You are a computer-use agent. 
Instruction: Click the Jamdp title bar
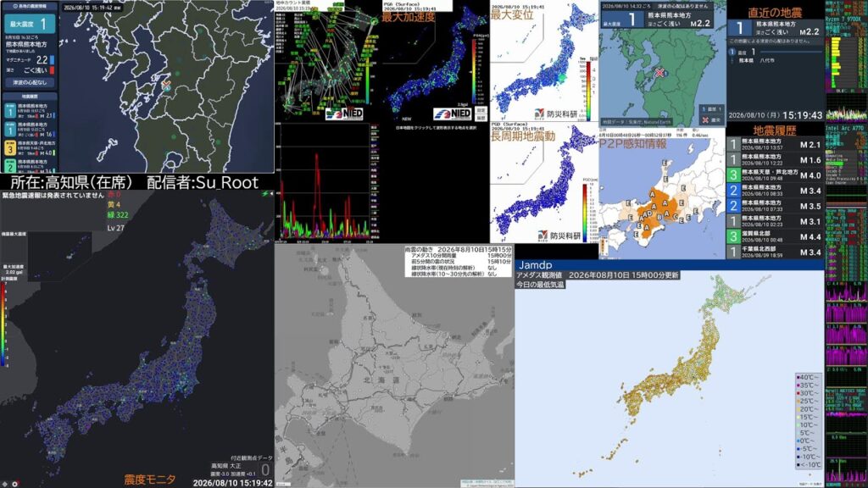click(x=670, y=265)
